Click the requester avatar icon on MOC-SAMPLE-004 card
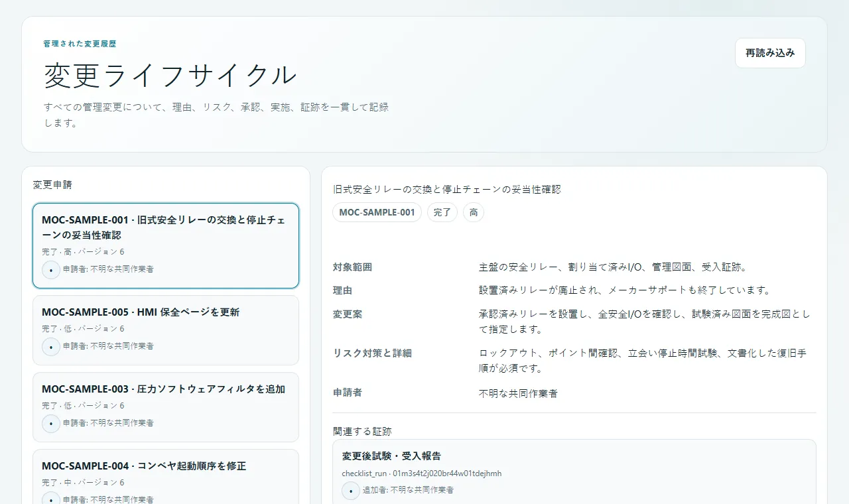 (51, 499)
